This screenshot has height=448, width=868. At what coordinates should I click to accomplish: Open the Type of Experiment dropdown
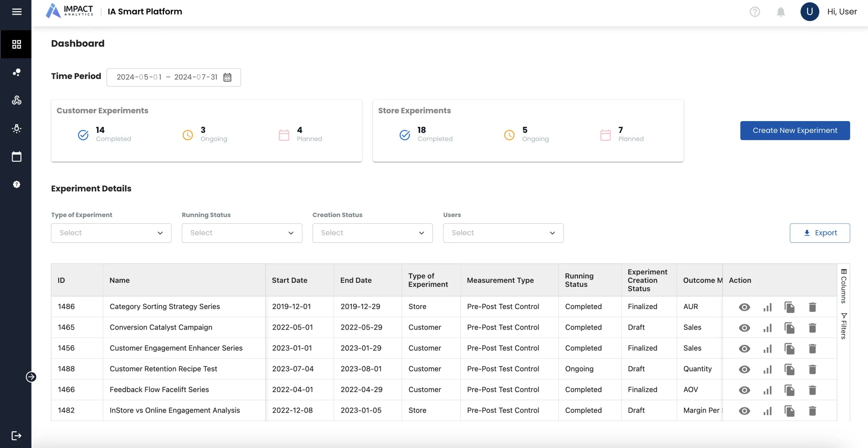111,233
